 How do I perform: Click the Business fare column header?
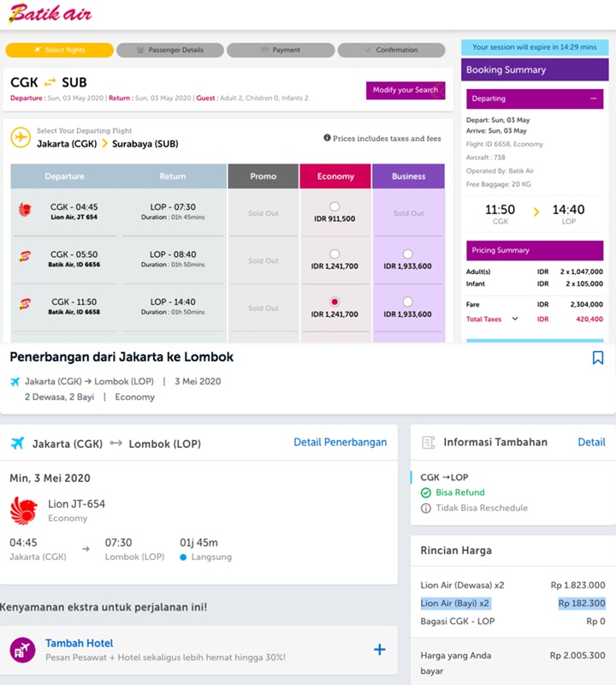408,176
